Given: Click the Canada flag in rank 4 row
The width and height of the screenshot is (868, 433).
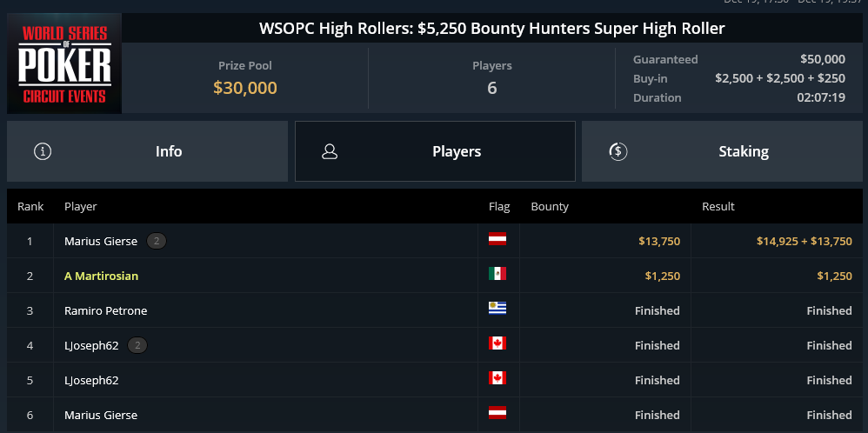Looking at the screenshot, I should click(x=497, y=343).
